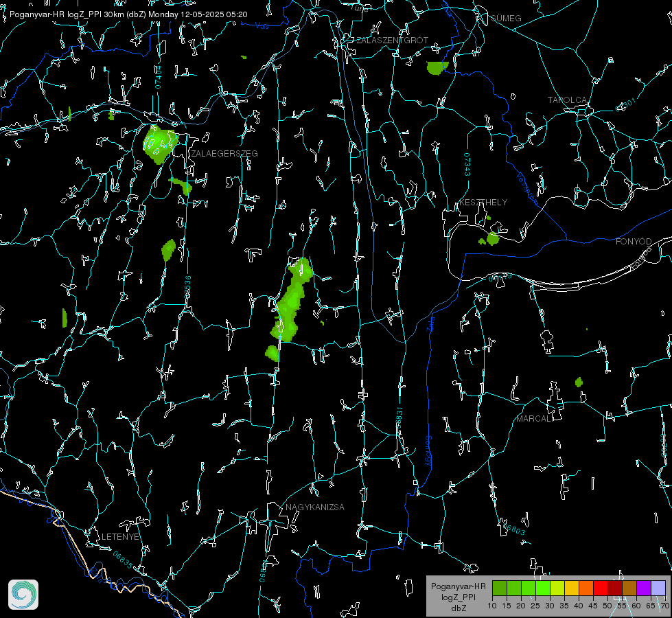Pick the dark red 50–55 dBZ legend swatch

point(615,588)
